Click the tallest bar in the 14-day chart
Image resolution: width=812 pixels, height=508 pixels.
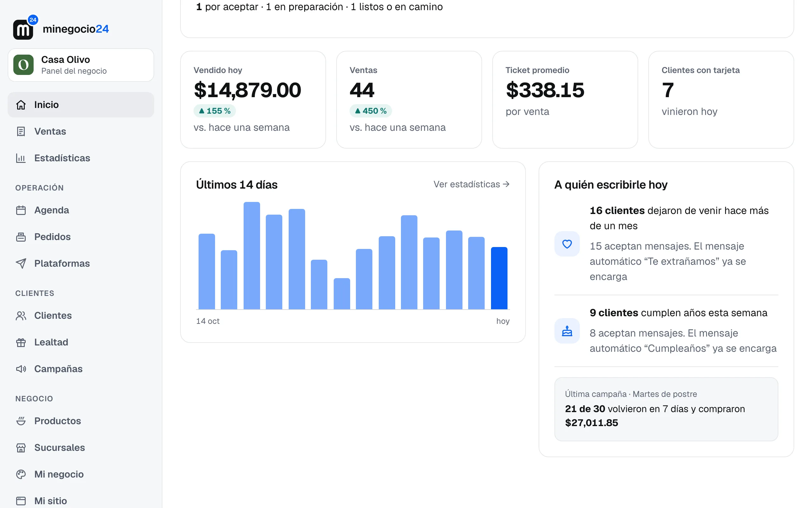tap(252, 256)
